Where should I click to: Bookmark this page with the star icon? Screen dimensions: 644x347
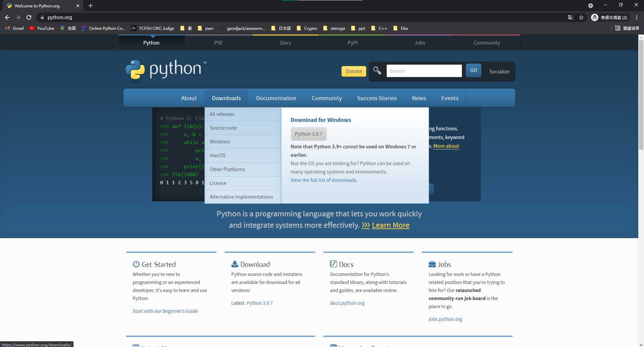point(581,17)
